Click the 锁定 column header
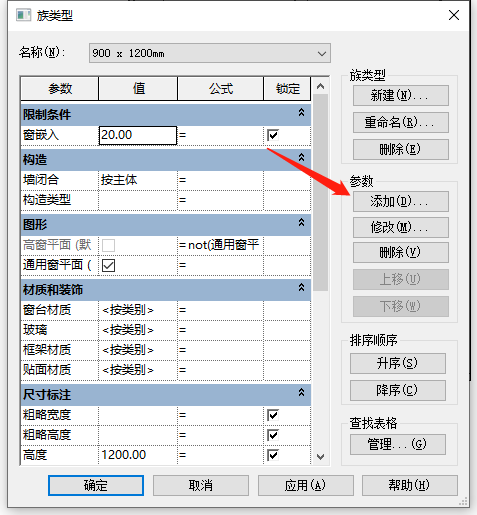This screenshot has width=477, height=515. coord(287,89)
